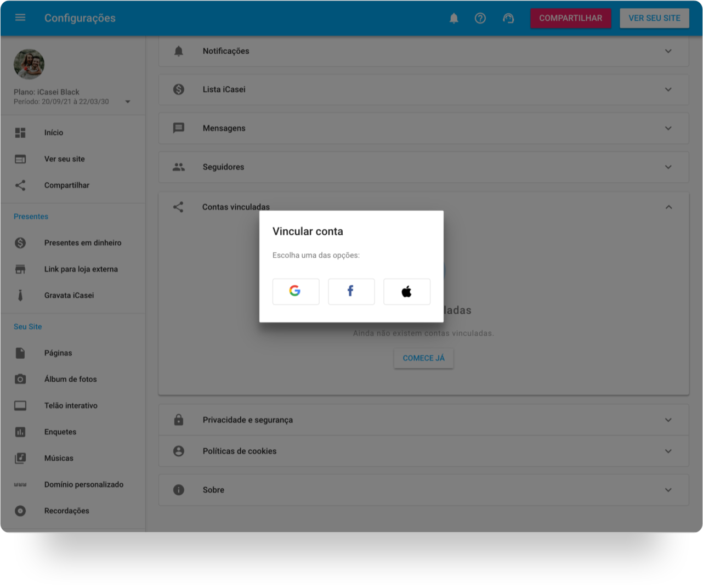
Task: Click the COMPARTILHAR button
Action: [570, 18]
